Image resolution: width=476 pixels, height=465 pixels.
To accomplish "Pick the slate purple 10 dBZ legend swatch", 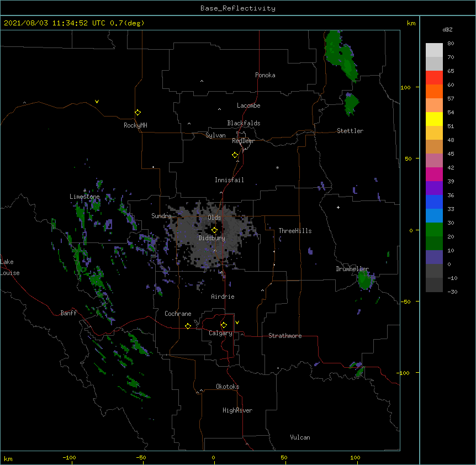I will 434,257.
